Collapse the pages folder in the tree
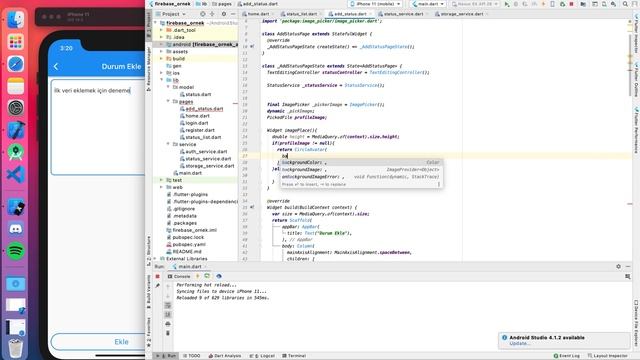This screenshot has height=360, width=640. click(168, 101)
